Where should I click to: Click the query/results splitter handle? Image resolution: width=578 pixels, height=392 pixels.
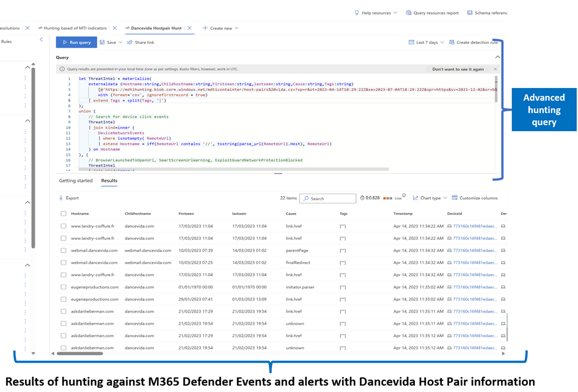279,173
